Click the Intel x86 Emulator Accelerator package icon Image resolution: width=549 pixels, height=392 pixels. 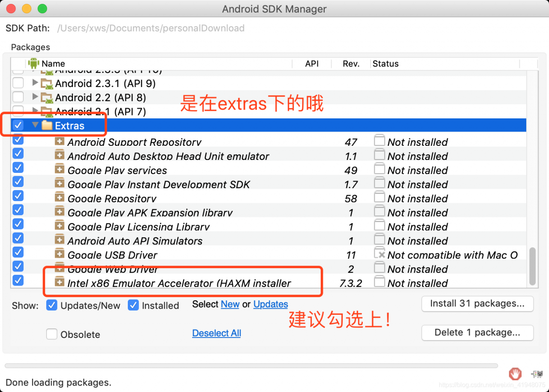(60, 283)
